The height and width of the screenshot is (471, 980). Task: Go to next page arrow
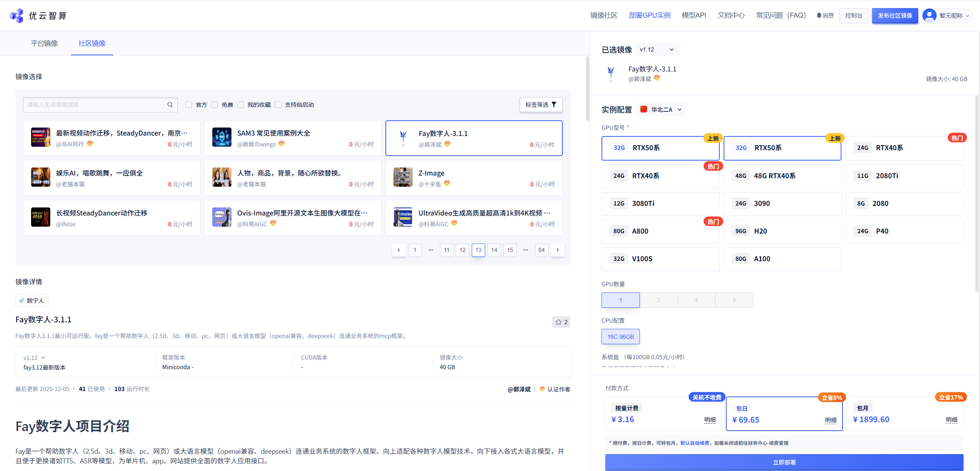(x=557, y=250)
